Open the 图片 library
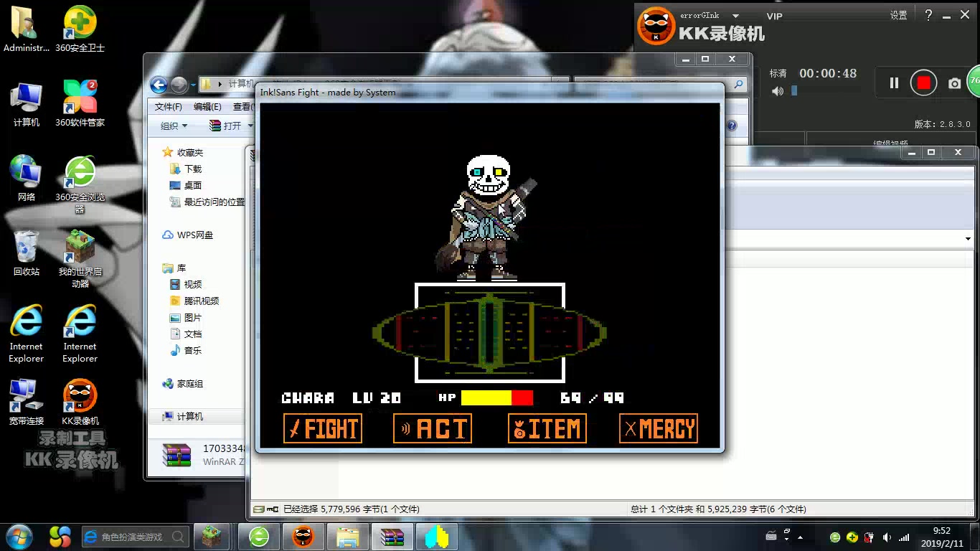 click(186, 317)
